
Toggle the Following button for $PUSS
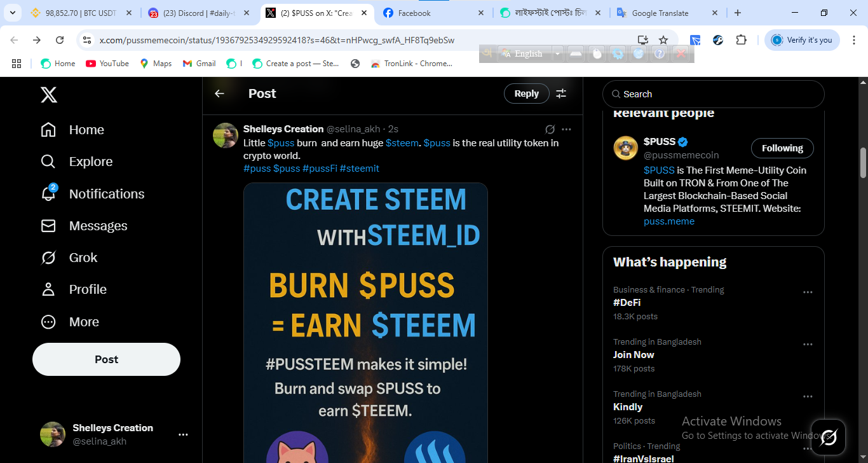pos(782,148)
